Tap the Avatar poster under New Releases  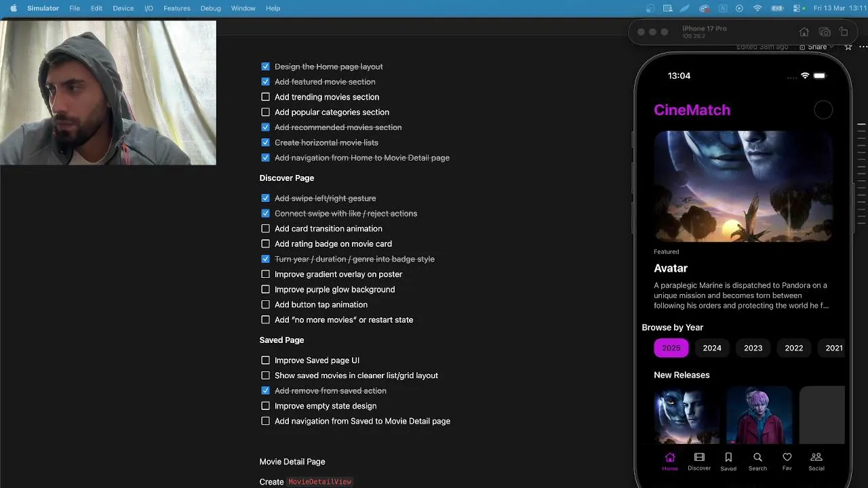pyautogui.click(x=687, y=415)
